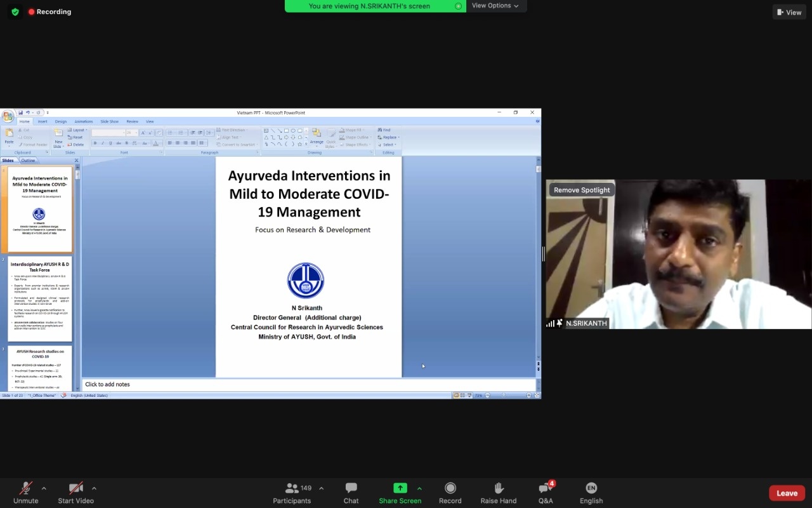Remove spotlight from N.SRIKANTH video
The height and width of the screenshot is (508, 812).
pos(582,190)
